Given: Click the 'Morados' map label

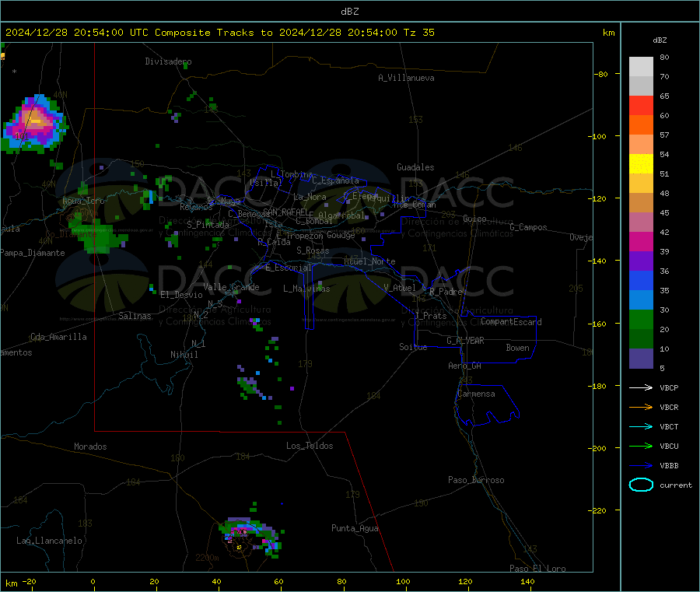Looking at the screenshot, I should [x=90, y=447].
